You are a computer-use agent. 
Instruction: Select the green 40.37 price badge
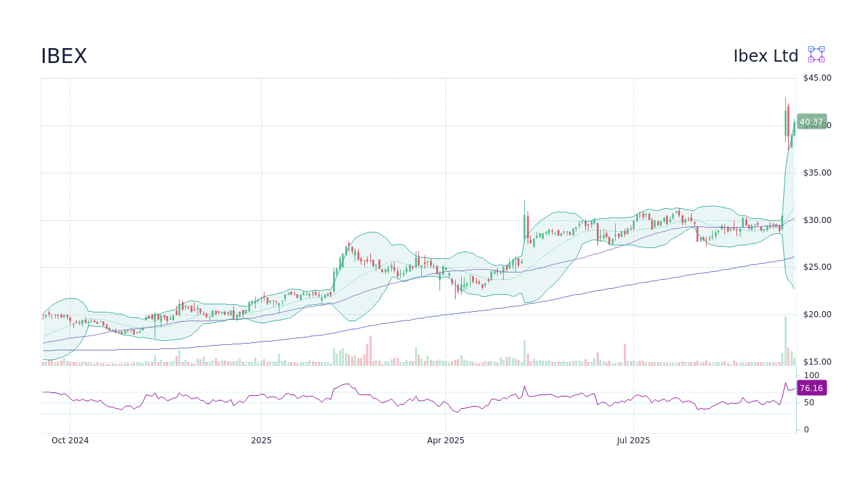click(x=811, y=122)
